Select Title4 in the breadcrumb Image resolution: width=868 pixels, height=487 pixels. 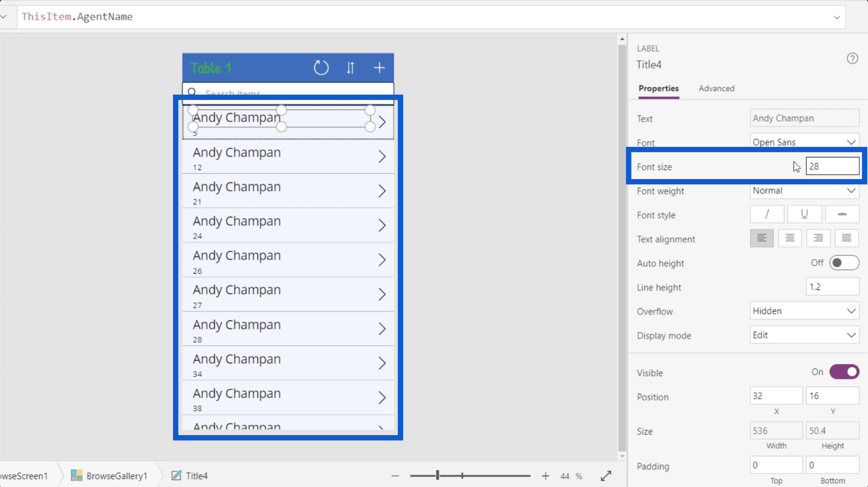tap(197, 476)
